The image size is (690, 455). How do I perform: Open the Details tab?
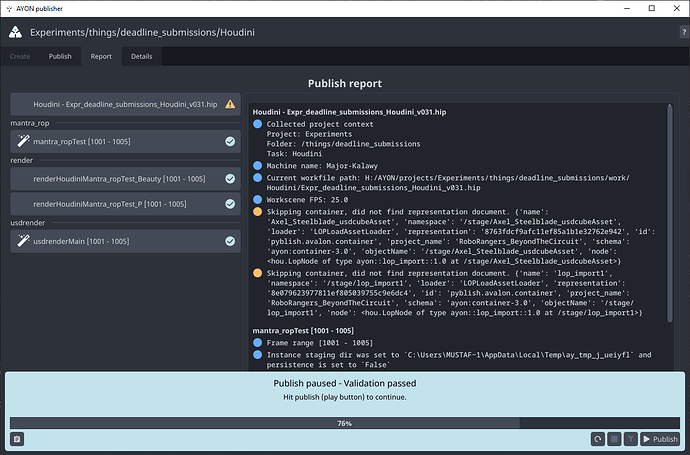[x=141, y=56]
